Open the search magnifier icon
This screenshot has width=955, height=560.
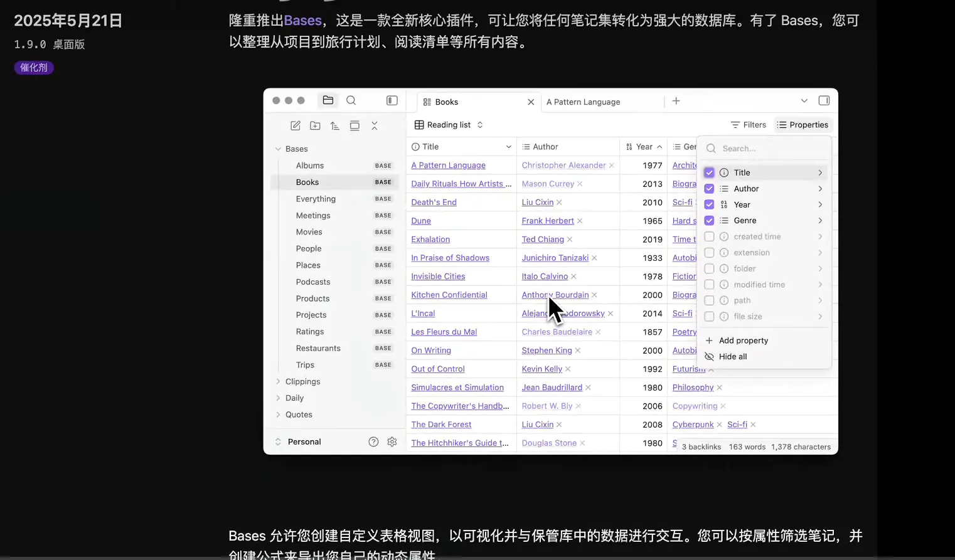coord(351,100)
